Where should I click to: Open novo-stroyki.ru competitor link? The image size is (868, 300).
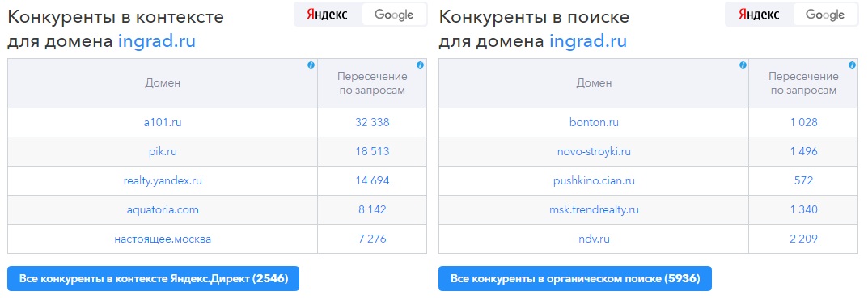594,152
